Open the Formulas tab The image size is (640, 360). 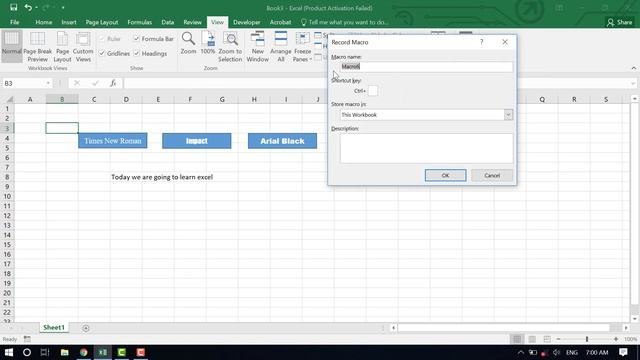coord(140,22)
